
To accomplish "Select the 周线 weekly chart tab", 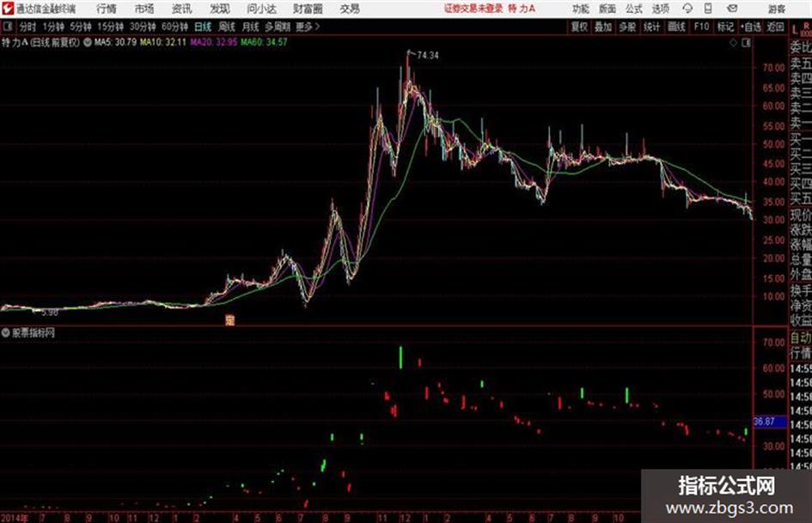I will pos(226,27).
